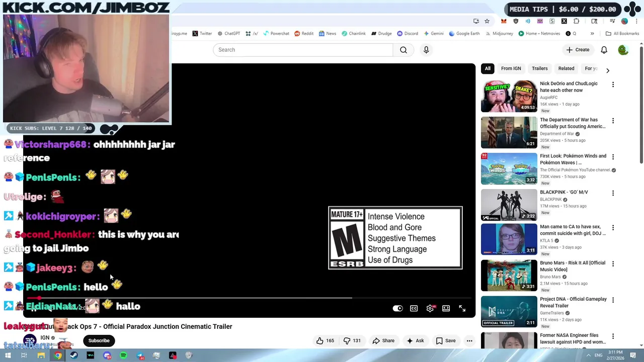Open the Home – Netmovies bookmark
The image size is (644, 362).
coord(539,34)
